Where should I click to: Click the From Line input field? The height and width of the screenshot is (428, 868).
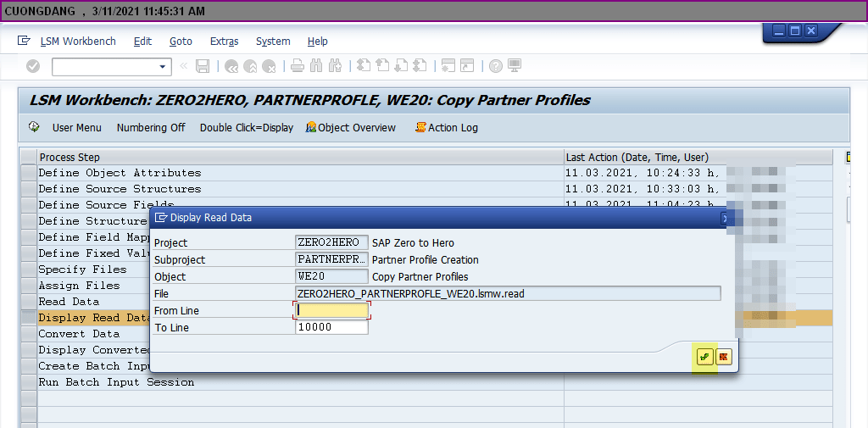pyautogui.click(x=331, y=310)
